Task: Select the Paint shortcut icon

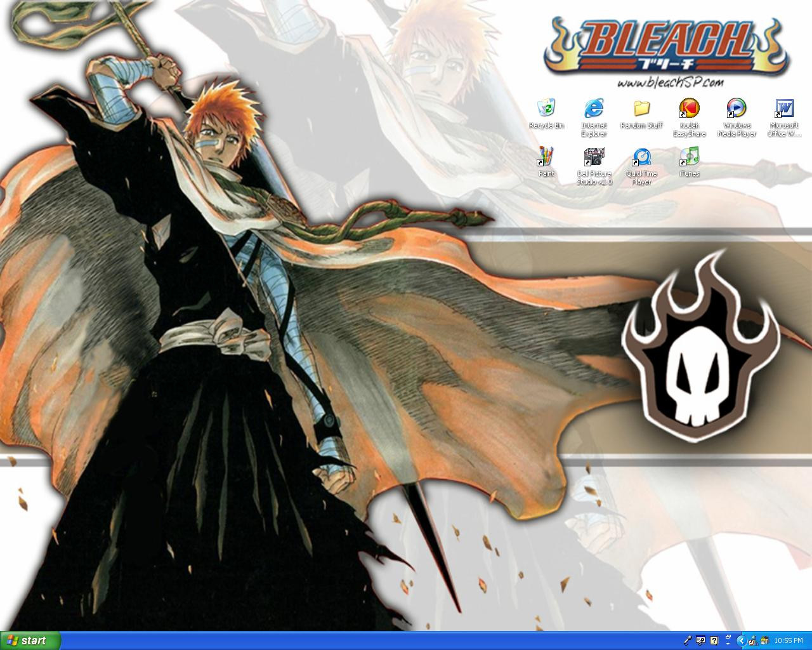Action: click(546, 162)
